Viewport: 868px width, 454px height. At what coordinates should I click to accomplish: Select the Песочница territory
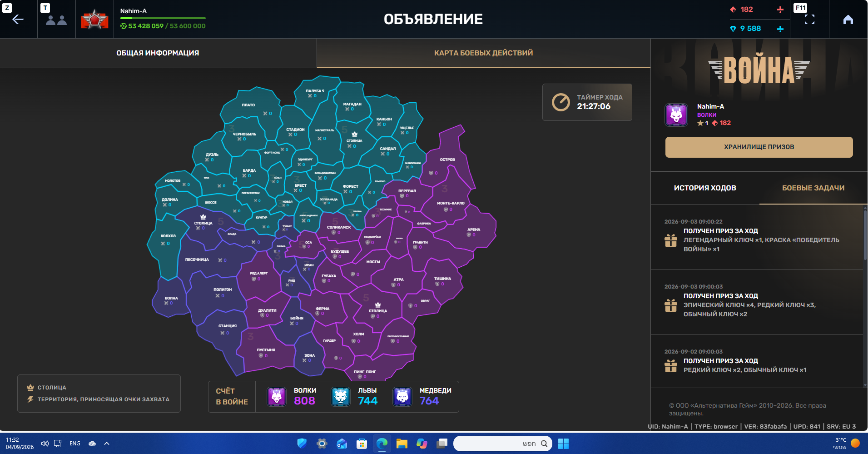pos(197,259)
